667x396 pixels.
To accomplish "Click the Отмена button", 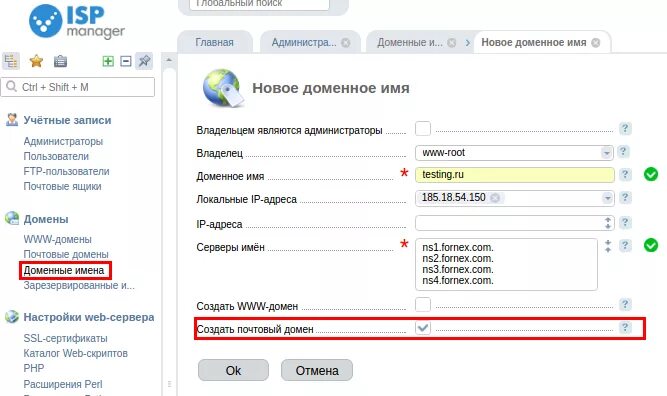I will coord(317,370).
